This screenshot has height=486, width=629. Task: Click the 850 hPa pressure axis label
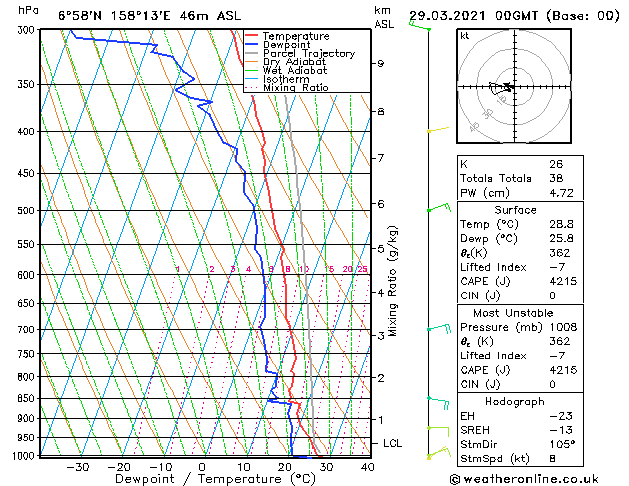tap(28, 398)
